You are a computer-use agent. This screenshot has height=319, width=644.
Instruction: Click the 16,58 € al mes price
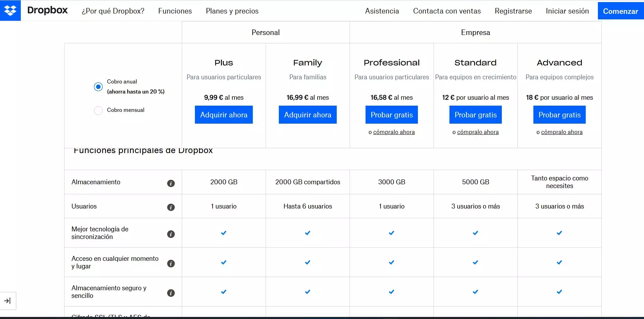(x=392, y=98)
